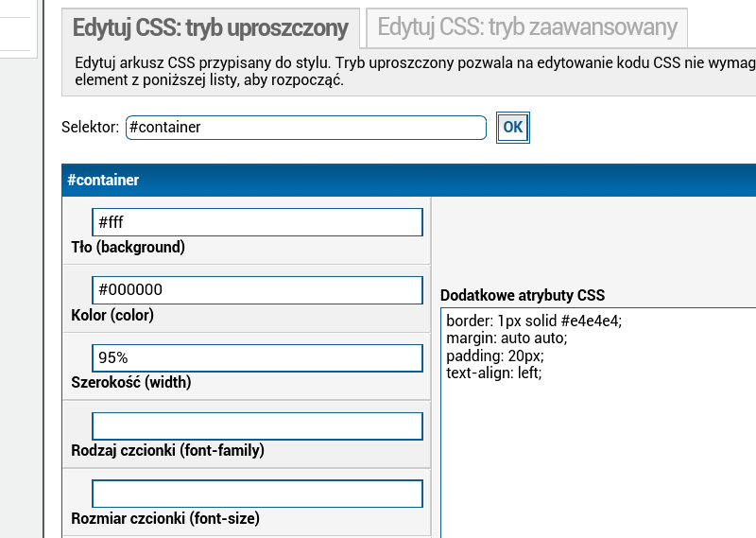756x538 pixels.
Task: Edit the Tło (background) field #fff
Action: (x=257, y=222)
